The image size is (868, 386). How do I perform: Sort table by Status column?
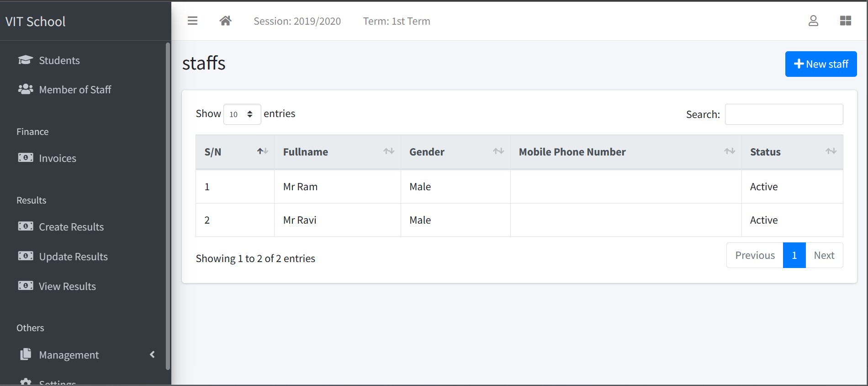(792, 152)
